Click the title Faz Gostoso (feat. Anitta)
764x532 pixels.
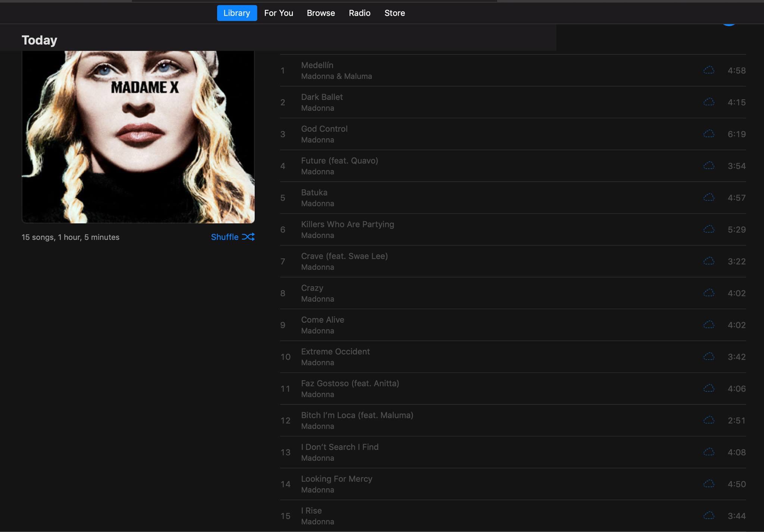coord(350,383)
